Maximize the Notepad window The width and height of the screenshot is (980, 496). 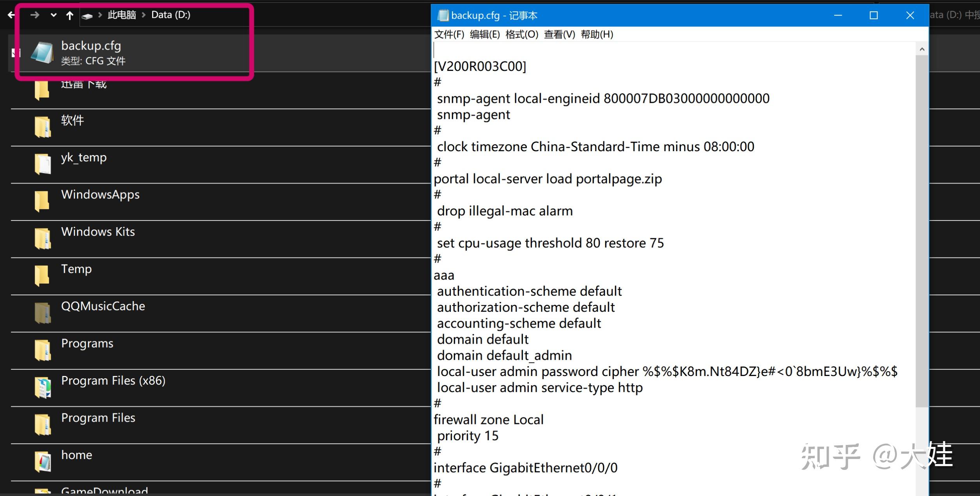point(874,15)
